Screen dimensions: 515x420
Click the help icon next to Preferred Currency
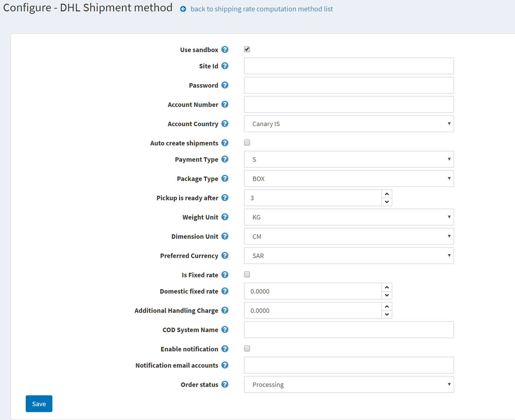click(225, 256)
